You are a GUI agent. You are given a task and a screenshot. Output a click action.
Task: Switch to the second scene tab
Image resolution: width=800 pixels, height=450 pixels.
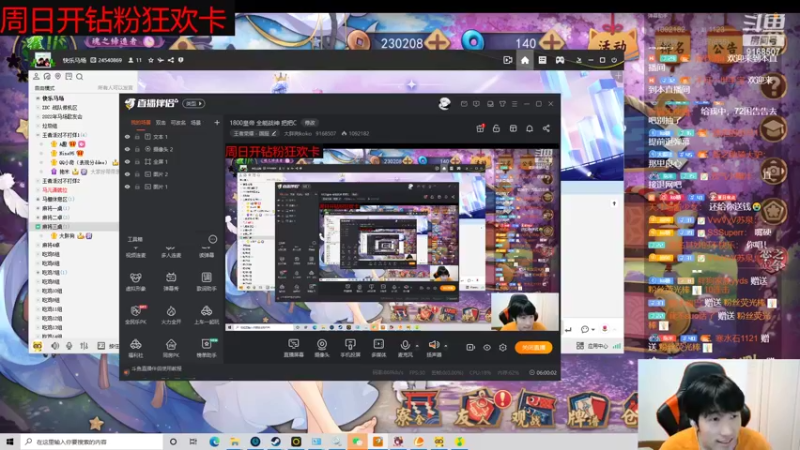tap(161, 122)
